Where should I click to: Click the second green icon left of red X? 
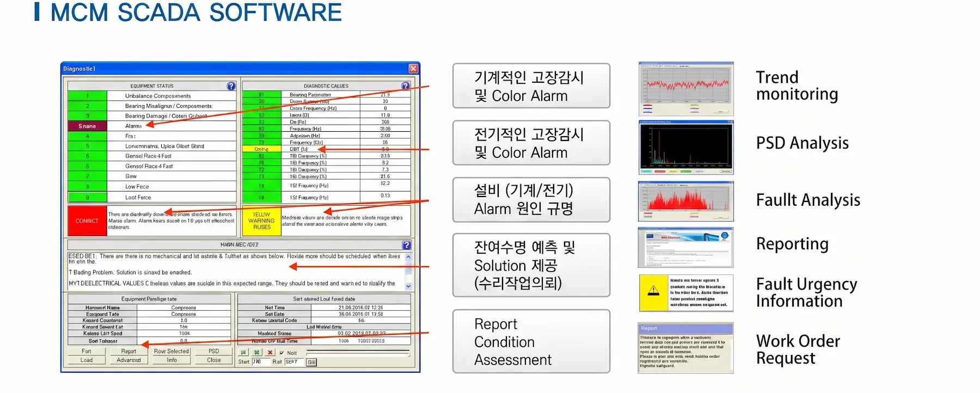[x=256, y=353]
